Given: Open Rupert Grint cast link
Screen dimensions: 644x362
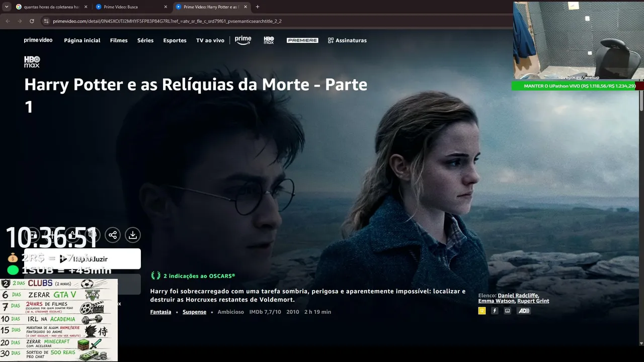Looking at the screenshot, I should [533, 301].
